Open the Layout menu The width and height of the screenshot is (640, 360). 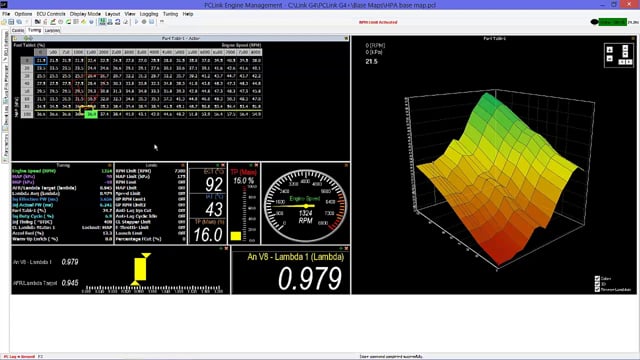coord(112,14)
